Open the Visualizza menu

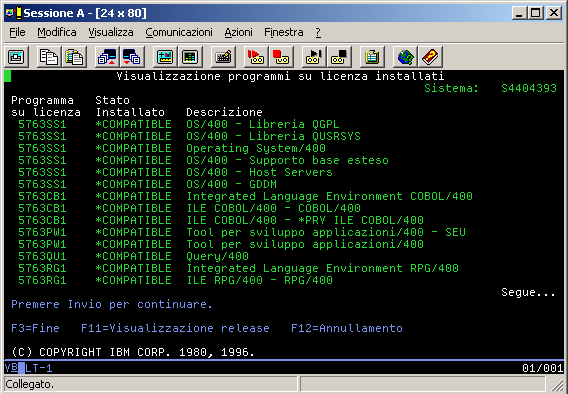point(111,32)
